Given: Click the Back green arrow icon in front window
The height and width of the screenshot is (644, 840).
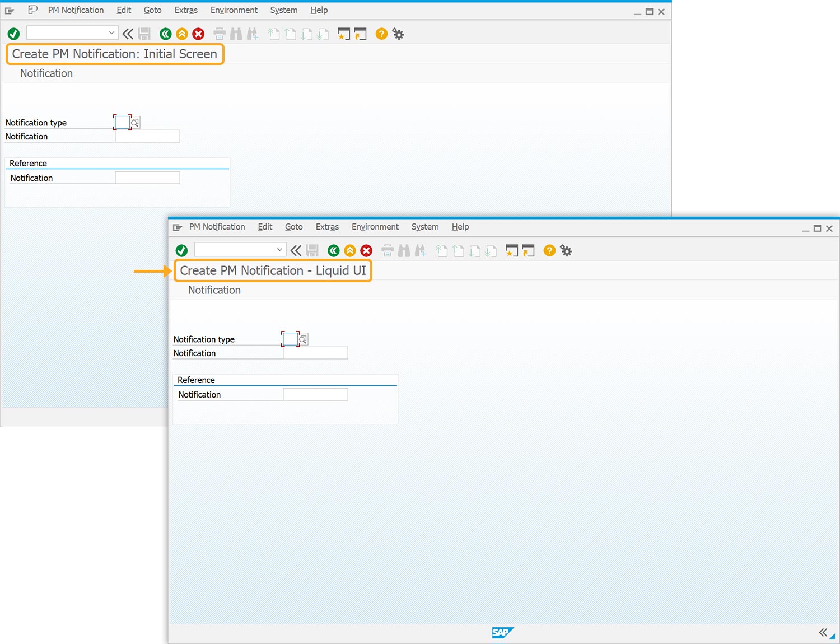Looking at the screenshot, I should coord(334,251).
